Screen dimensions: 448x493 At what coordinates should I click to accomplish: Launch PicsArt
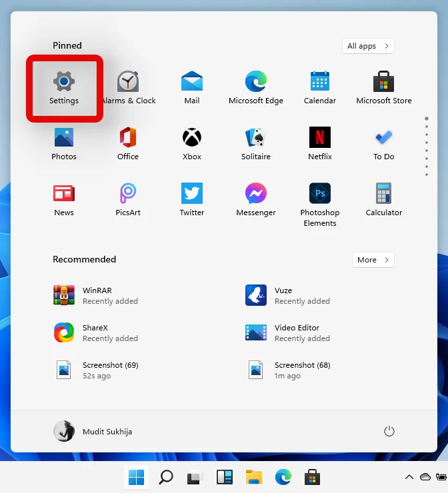[x=128, y=200]
